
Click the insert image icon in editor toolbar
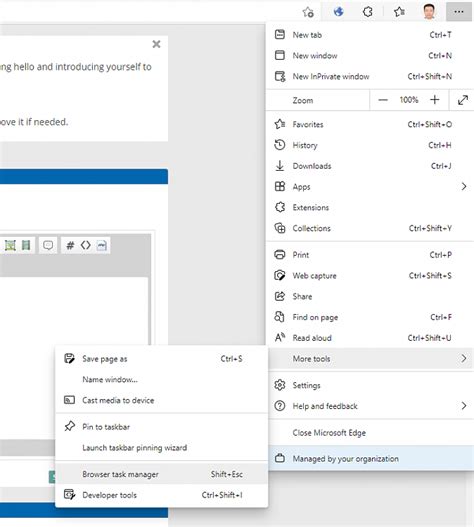click(10, 245)
